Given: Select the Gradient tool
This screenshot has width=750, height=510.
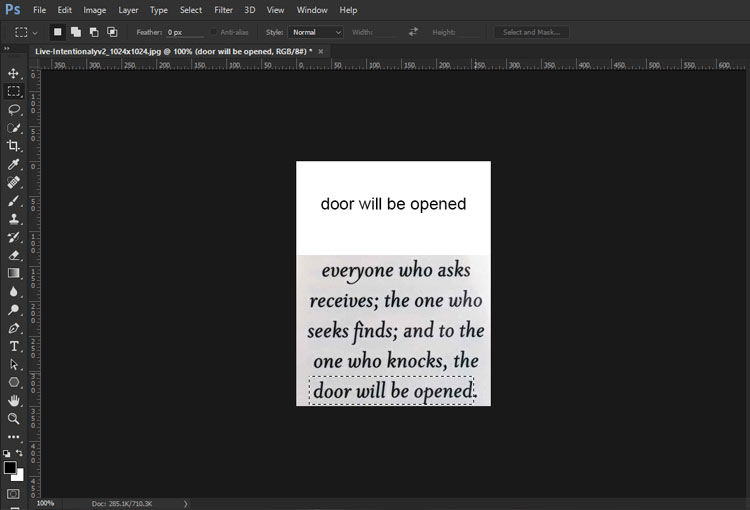Looking at the screenshot, I should pyautogui.click(x=13, y=273).
